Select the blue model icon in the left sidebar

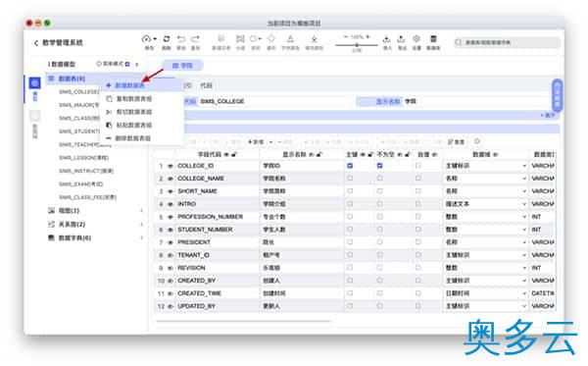[35, 83]
